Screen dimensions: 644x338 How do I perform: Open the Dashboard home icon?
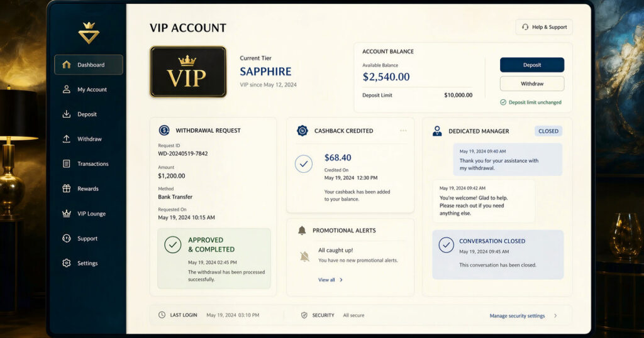[67, 65]
